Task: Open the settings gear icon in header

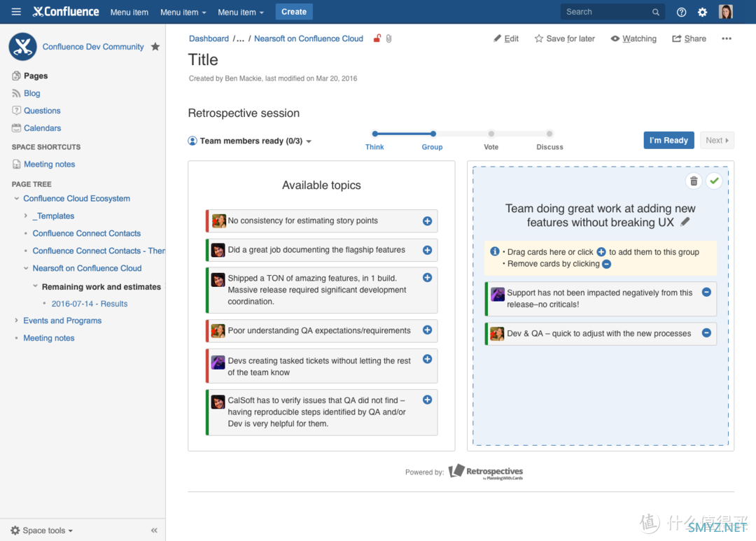Action: (703, 12)
